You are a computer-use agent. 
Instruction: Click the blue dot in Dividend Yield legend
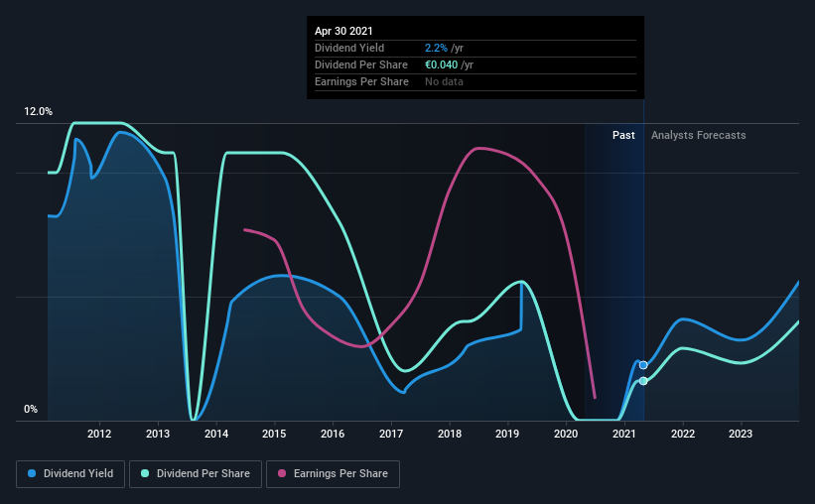pyautogui.click(x=32, y=473)
